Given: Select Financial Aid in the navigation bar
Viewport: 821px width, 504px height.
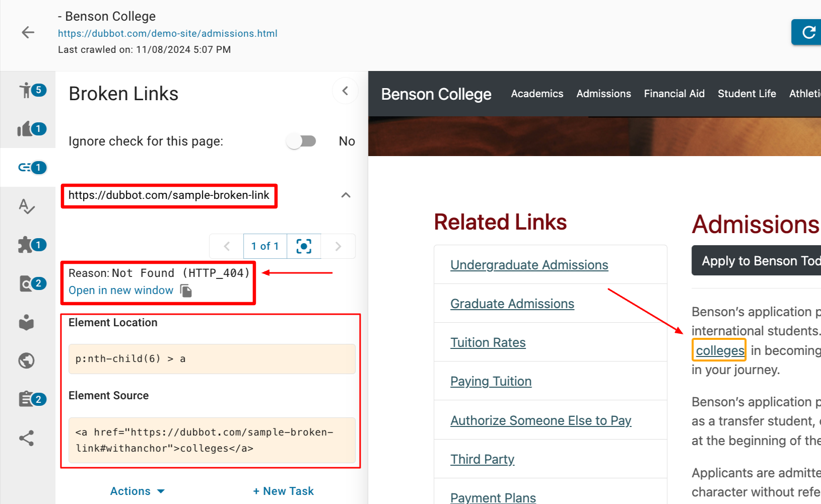Looking at the screenshot, I should click(x=674, y=94).
